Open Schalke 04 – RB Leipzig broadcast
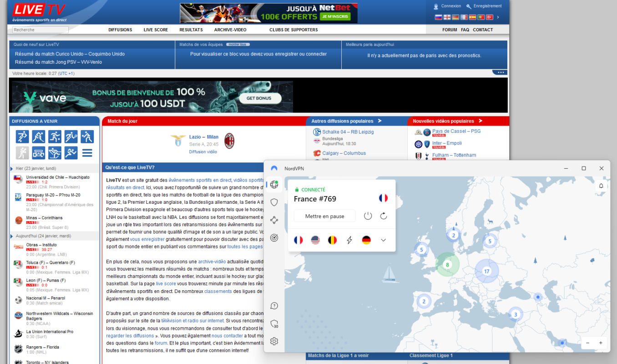Viewport: 617px width, 364px height. pos(348,132)
